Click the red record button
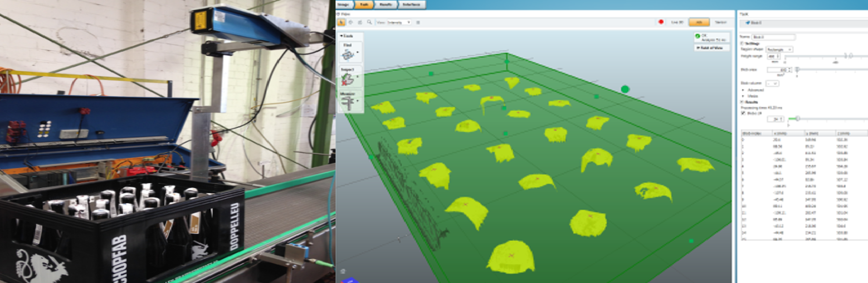Viewport: 868px width, 283px height. coord(661,22)
